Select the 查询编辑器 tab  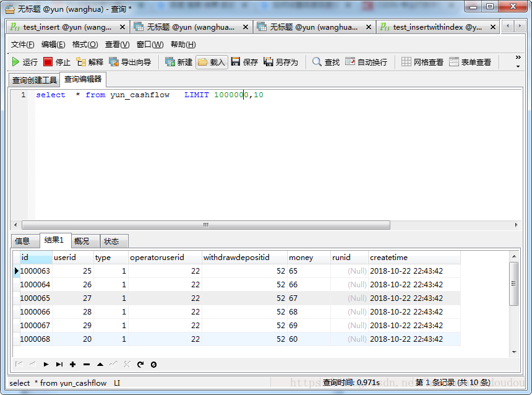click(83, 79)
